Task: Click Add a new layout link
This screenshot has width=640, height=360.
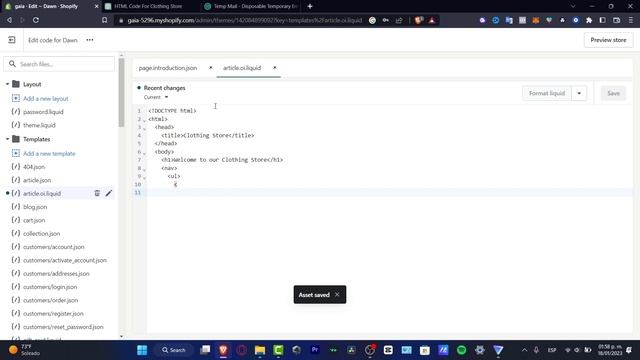Action: [46, 98]
